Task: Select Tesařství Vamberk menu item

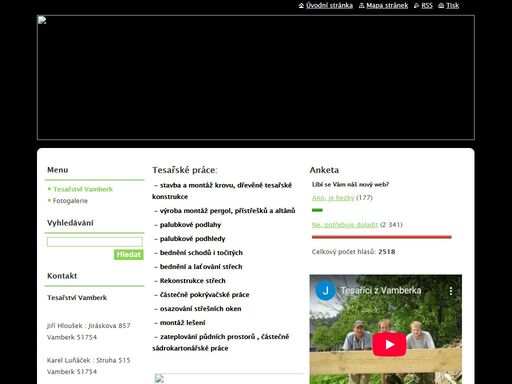Action: [83, 189]
